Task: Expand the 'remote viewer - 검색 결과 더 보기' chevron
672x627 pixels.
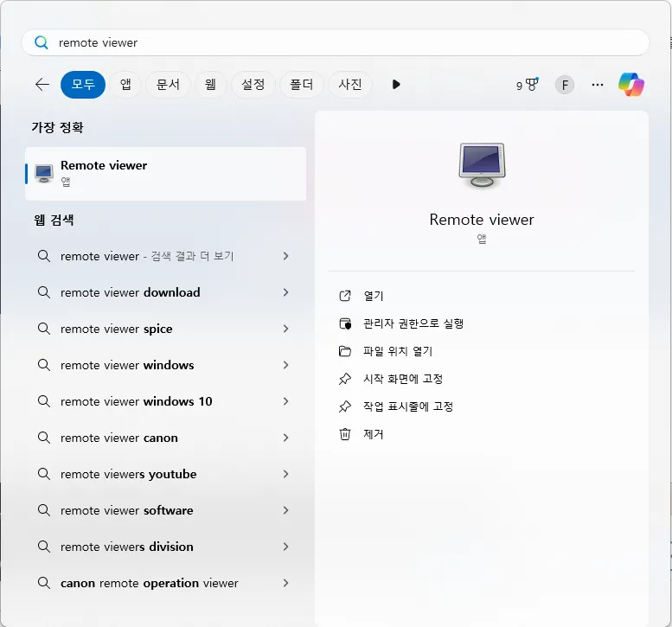Action: point(286,256)
